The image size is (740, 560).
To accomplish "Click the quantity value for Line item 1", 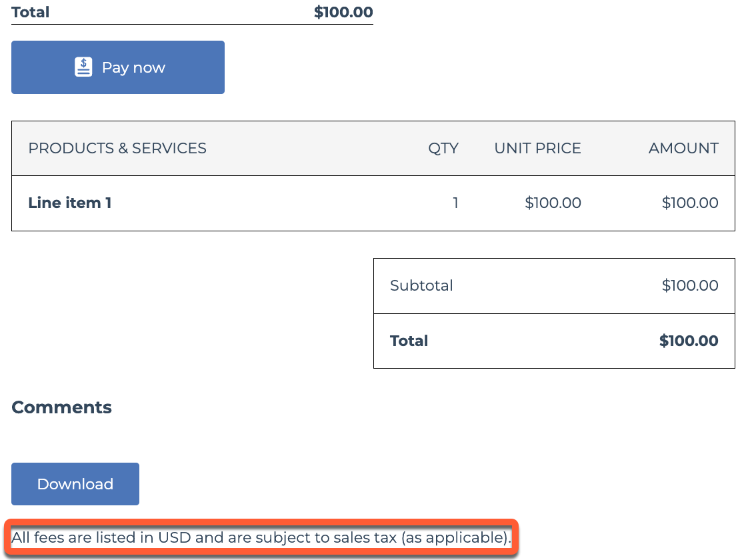I will 456,203.
